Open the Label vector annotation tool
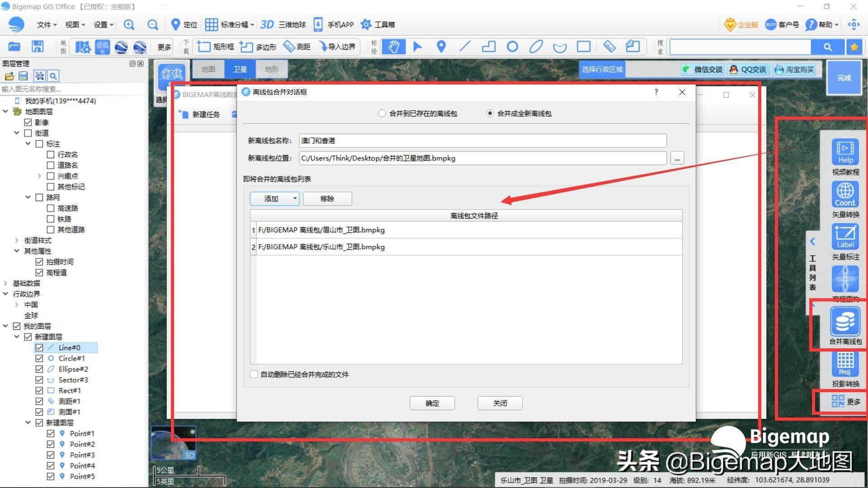Viewport: 868px width, 488px height. [x=844, y=237]
